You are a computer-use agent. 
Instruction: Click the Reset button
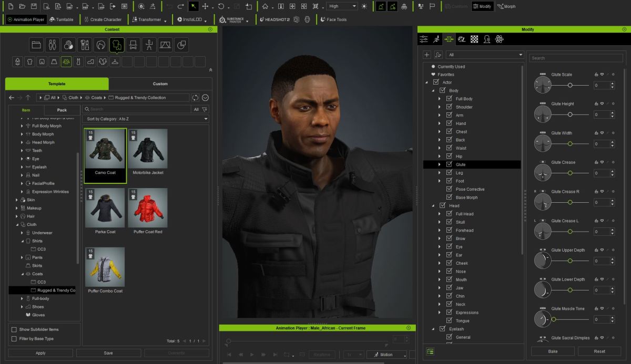(x=599, y=351)
